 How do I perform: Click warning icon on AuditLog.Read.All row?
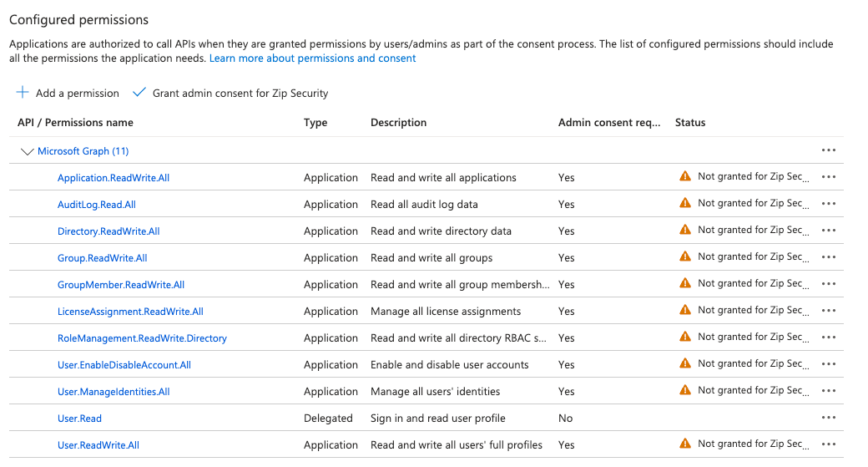point(685,203)
